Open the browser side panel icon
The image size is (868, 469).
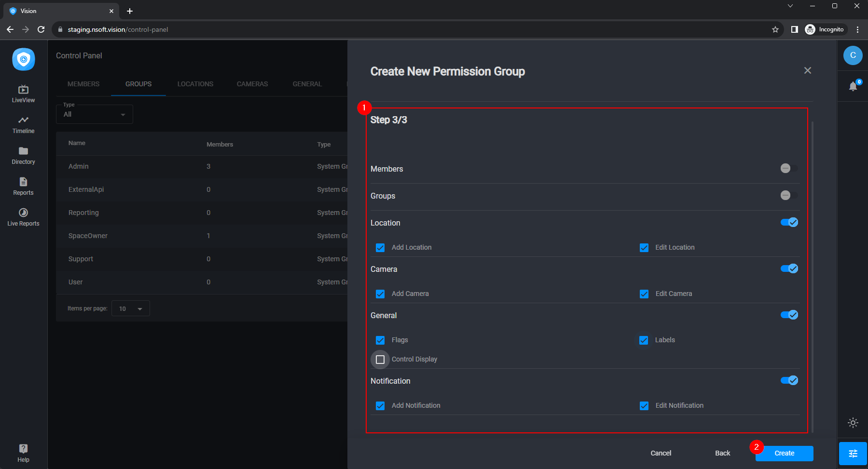[795, 29]
